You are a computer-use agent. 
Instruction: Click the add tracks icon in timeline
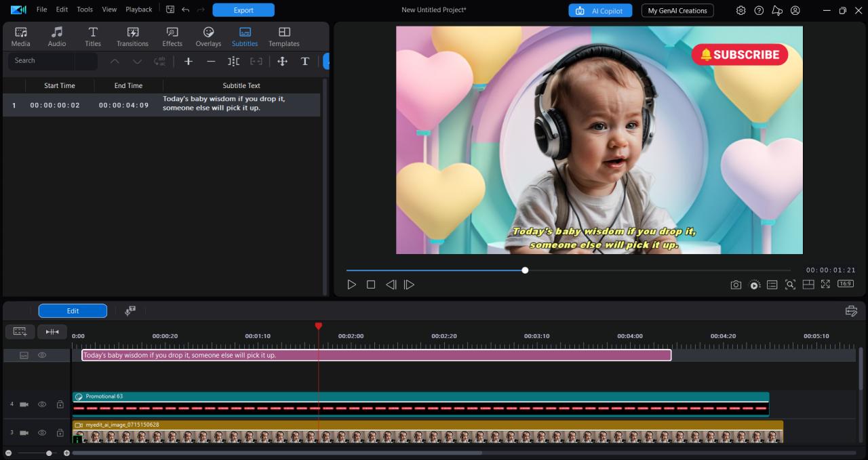click(20, 331)
